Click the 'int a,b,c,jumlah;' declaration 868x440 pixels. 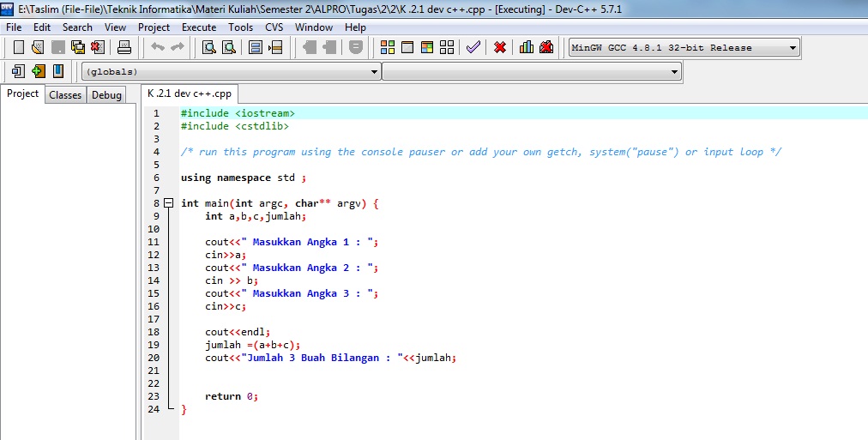256,216
